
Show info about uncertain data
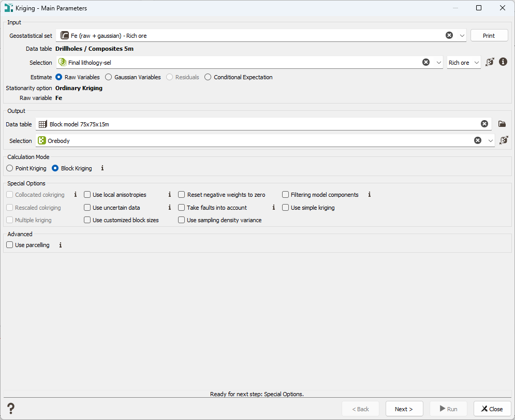point(169,207)
